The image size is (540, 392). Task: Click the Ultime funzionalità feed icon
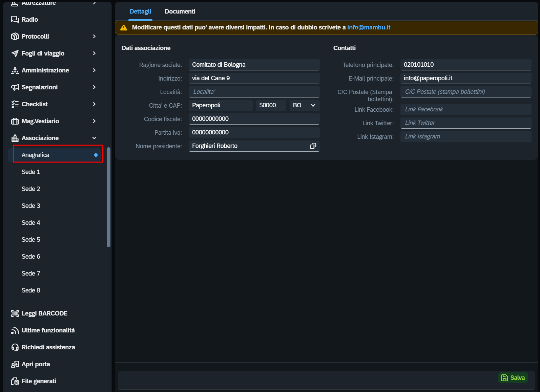tap(15, 330)
